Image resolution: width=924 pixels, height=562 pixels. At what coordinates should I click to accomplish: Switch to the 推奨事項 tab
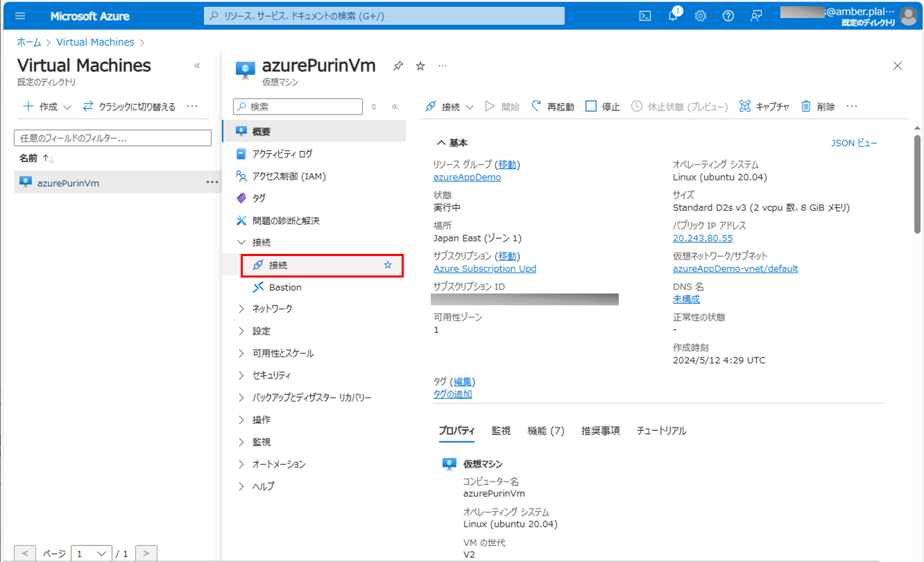tap(601, 431)
